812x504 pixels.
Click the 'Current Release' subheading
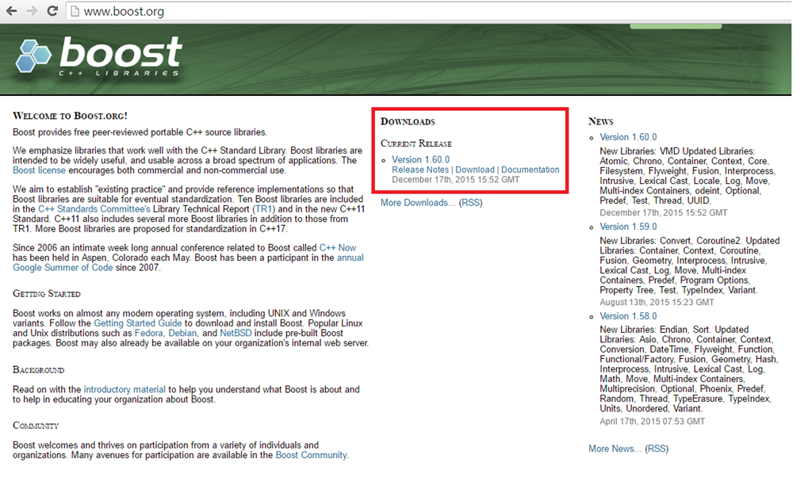click(416, 143)
